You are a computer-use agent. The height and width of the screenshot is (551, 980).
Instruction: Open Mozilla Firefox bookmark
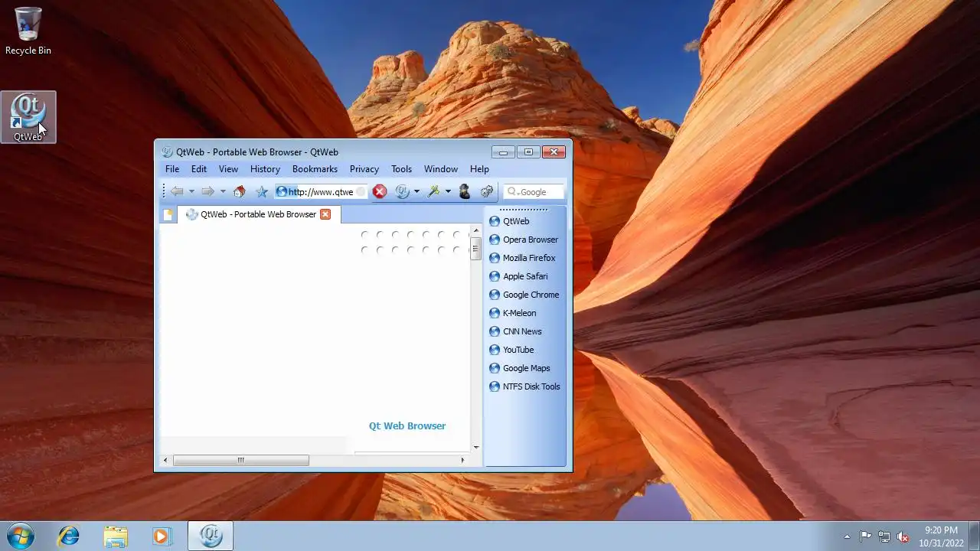click(522, 258)
